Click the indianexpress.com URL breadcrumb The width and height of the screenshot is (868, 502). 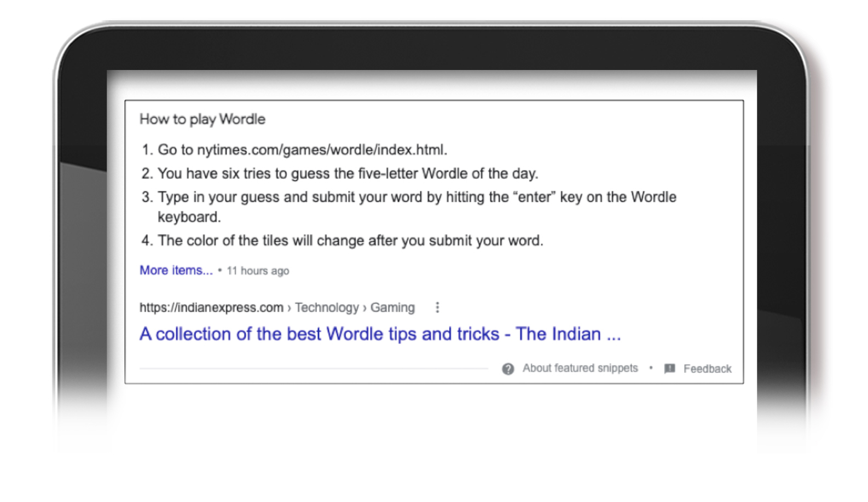(277, 307)
